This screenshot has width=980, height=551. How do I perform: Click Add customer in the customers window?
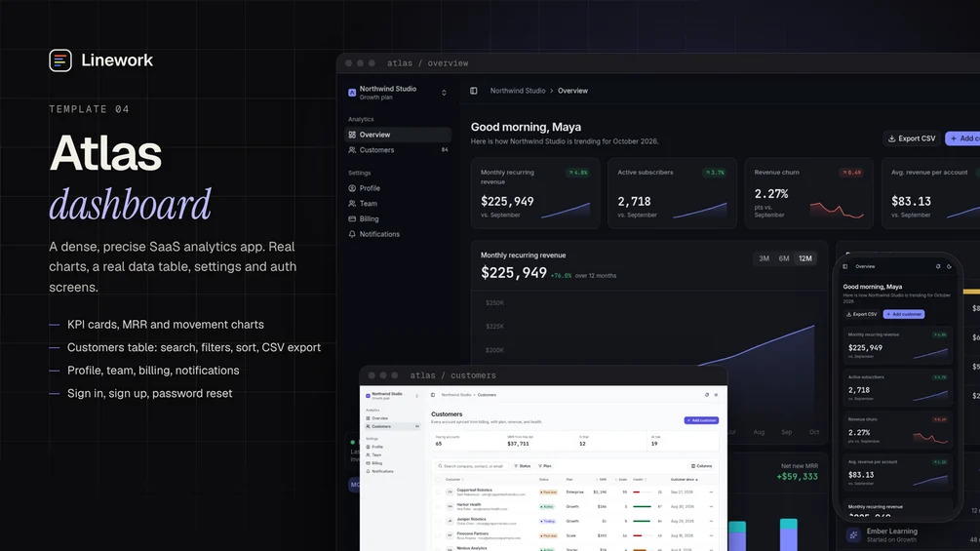(x=701, y=420)
